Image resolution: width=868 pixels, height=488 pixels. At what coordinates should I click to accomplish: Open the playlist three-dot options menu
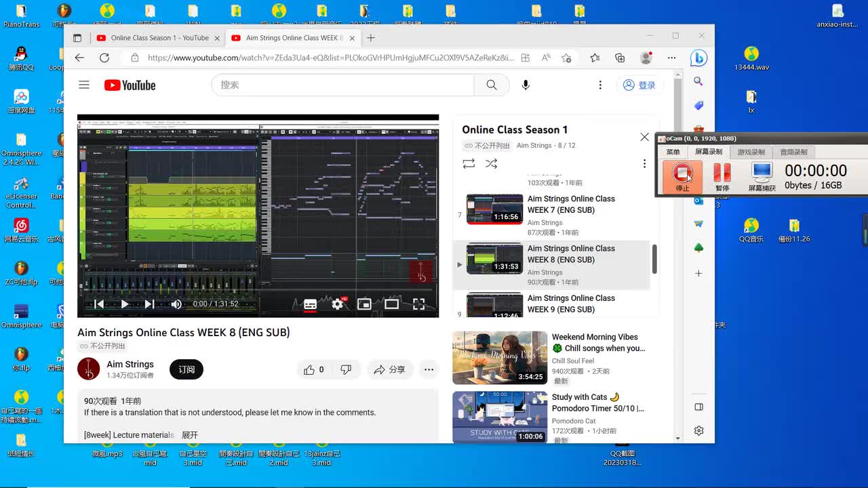click(644, 163)
